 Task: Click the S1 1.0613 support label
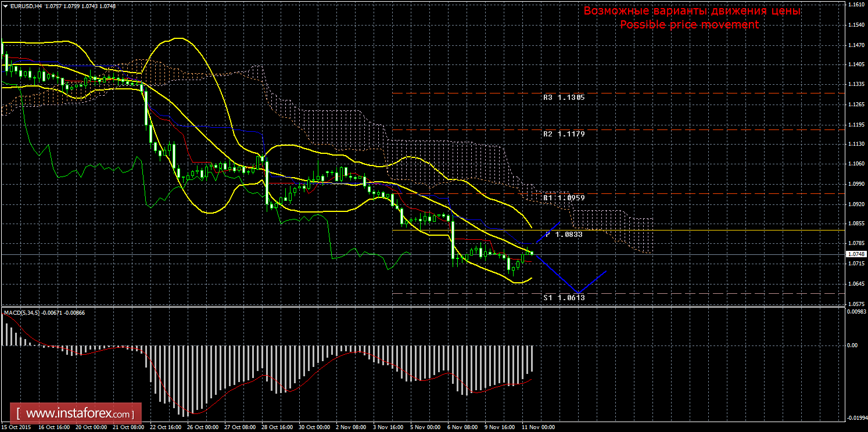[564, 297]
